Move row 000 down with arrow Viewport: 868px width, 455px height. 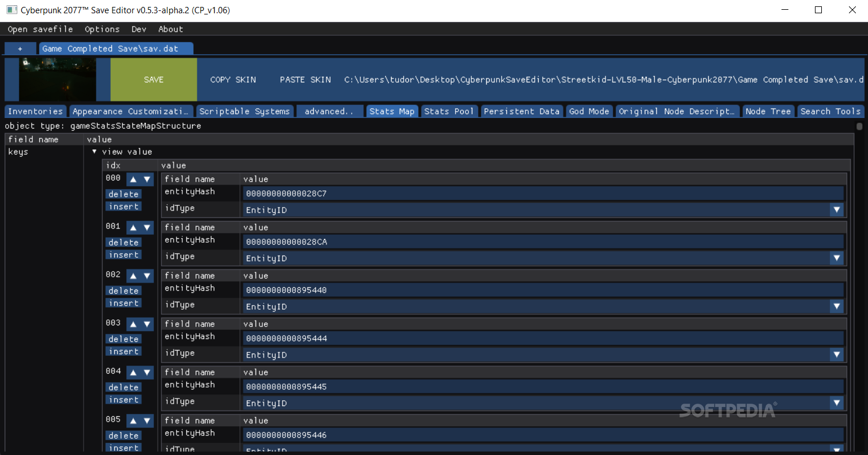pyautogui.click(x=147, y=179)
